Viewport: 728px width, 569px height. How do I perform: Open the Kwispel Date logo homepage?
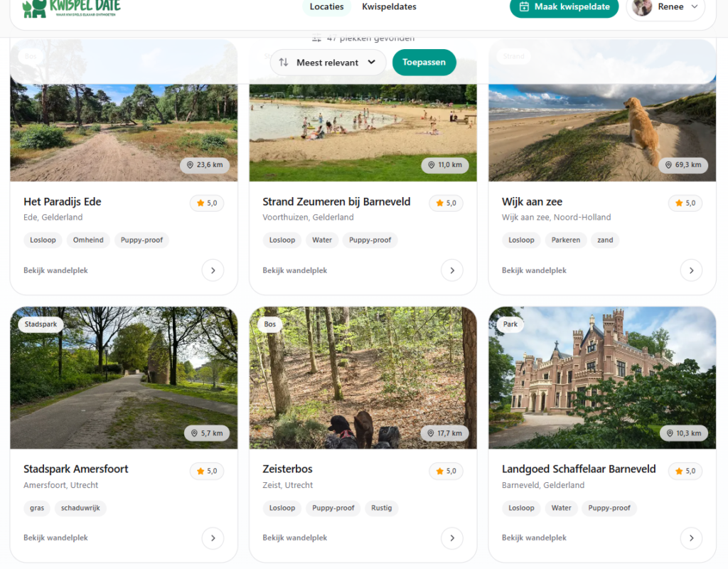coord(72,8)
